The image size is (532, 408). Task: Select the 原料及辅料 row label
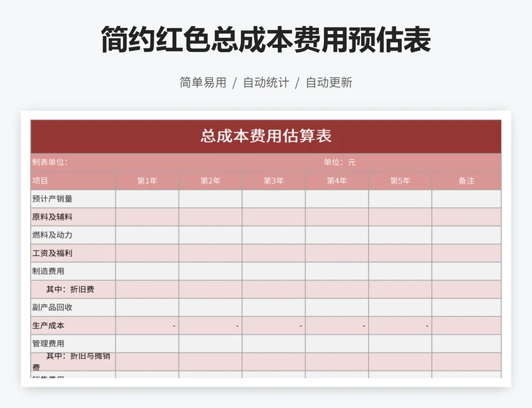pos(73,217)
